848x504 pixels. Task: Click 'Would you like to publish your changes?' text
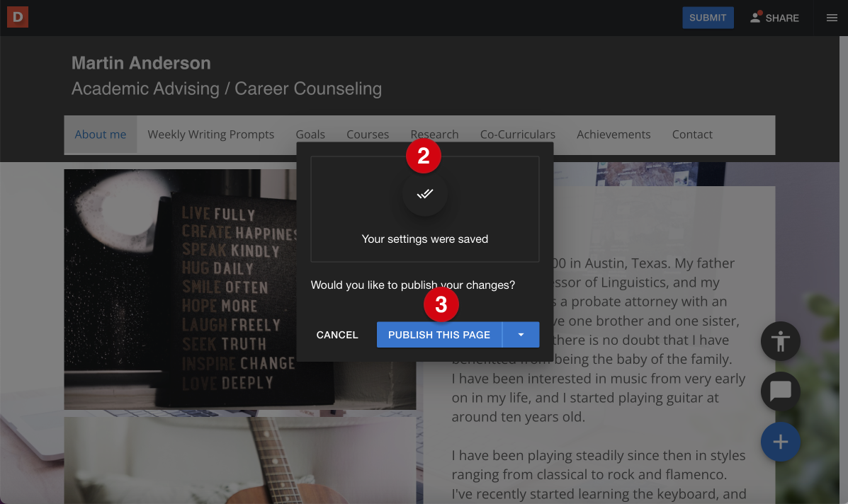(412, 285)
